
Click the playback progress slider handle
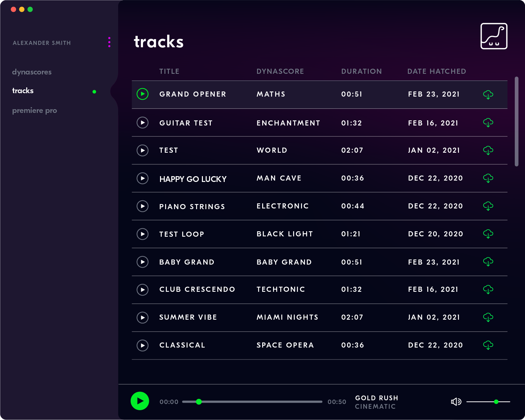click(199, 402)
